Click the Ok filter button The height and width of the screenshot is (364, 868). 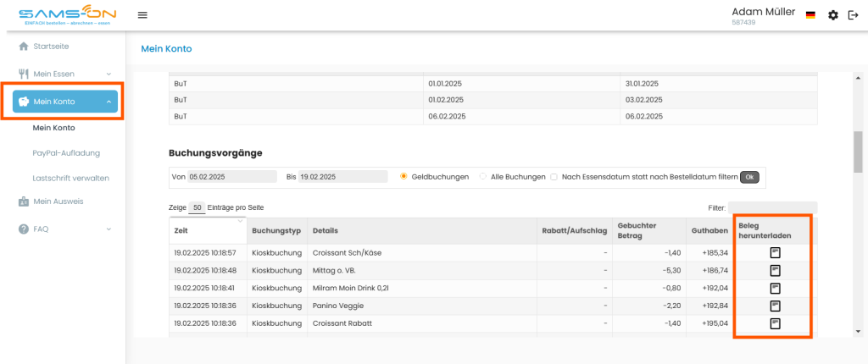[749, 177]
